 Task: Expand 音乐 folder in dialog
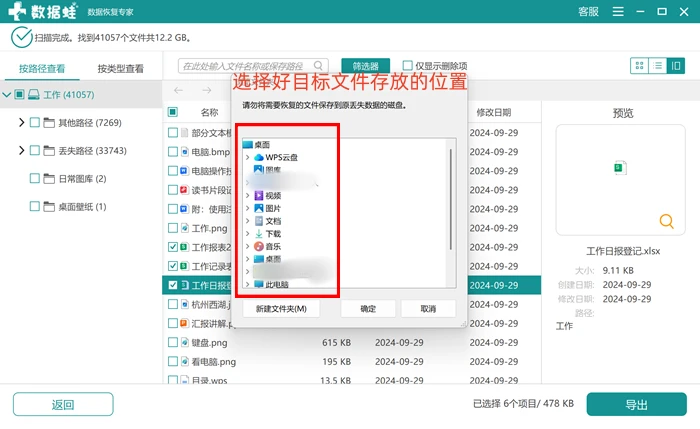pos(247,246)
